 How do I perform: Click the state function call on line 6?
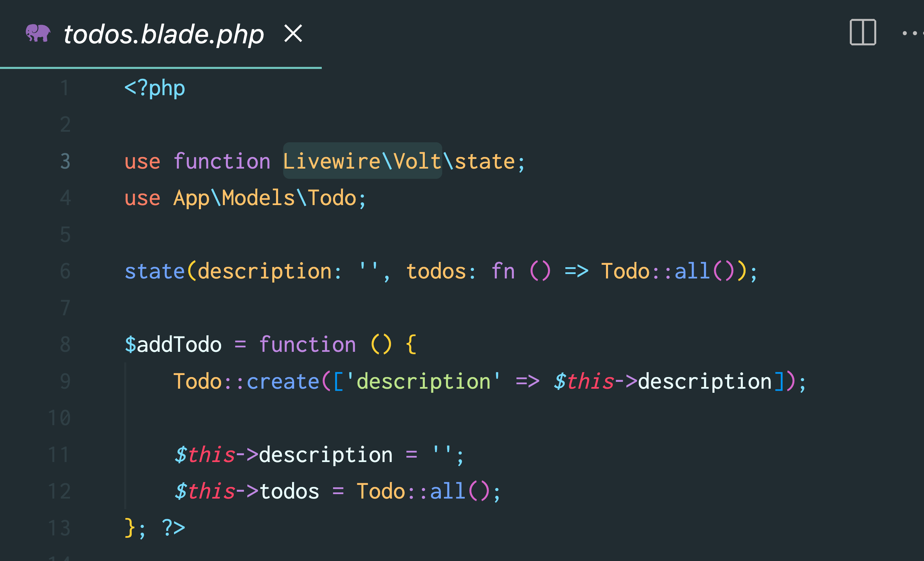tap(155, 271)
